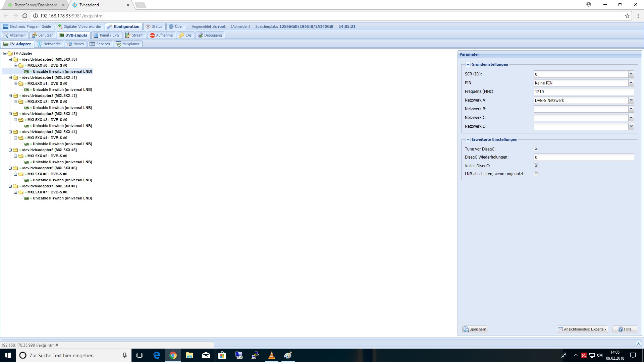Click the Speichern button
644x362 pixels.
tap(475, 329)
